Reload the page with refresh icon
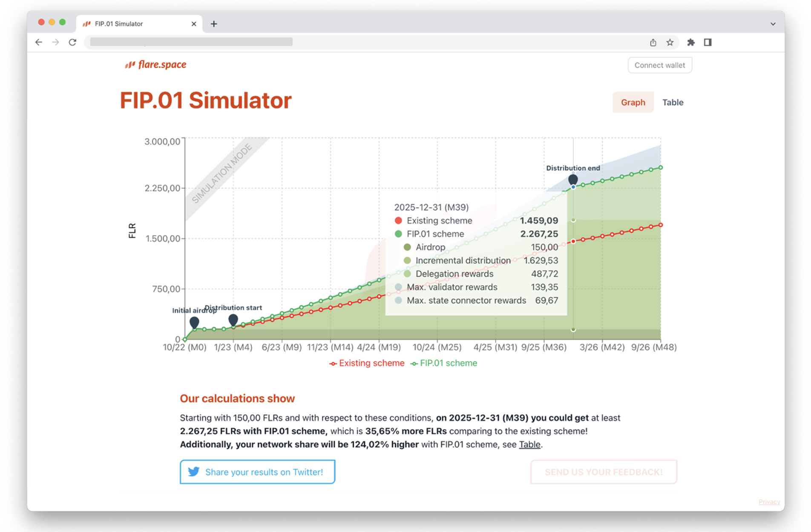Viewport: 811px width, 532px height. 72,42
